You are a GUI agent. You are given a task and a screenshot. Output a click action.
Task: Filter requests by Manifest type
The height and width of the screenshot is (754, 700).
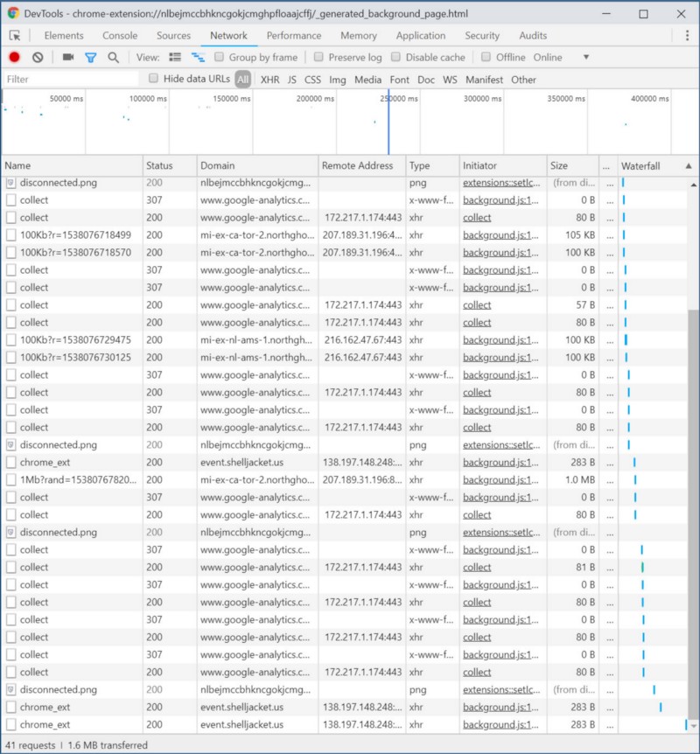pyautogui.click(x=484, y=80)
